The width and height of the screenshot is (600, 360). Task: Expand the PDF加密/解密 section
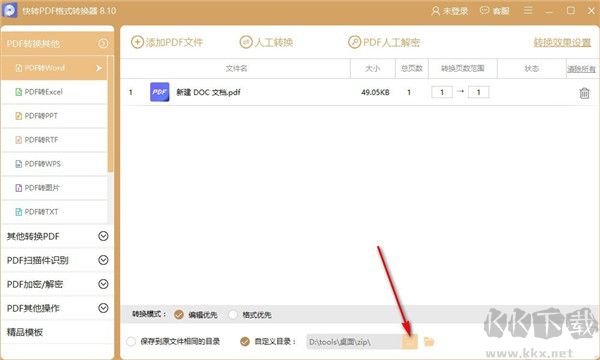103,284
